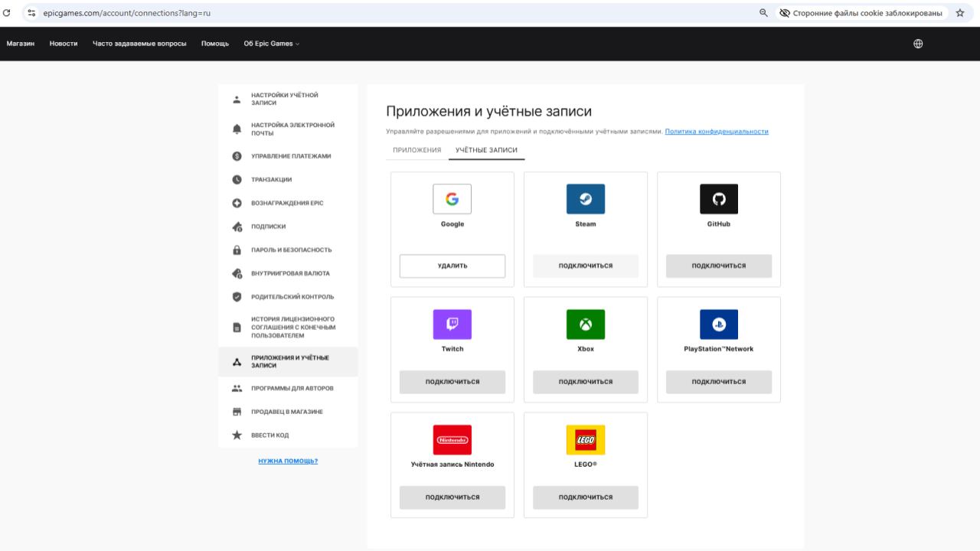Click the Epic rewards plus icon
Screen dimensions: 980x551
pos(237,204)
